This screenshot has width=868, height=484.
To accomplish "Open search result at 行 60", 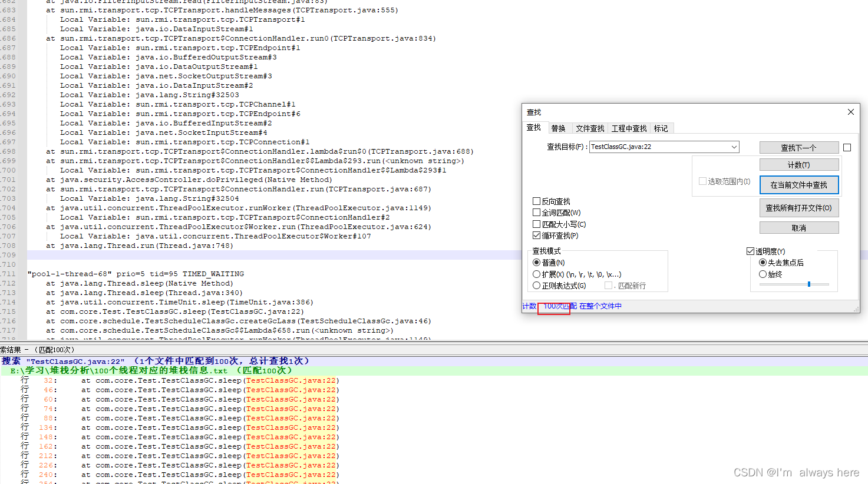I will [179, 399].
